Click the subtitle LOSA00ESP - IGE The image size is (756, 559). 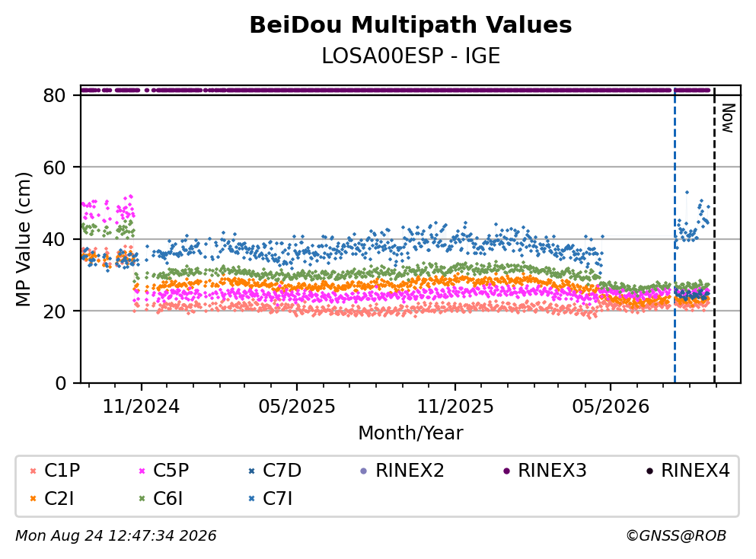411,56
